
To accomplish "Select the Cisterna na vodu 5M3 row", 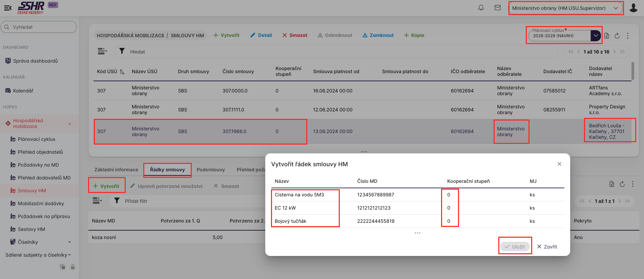I will point(299,195).
